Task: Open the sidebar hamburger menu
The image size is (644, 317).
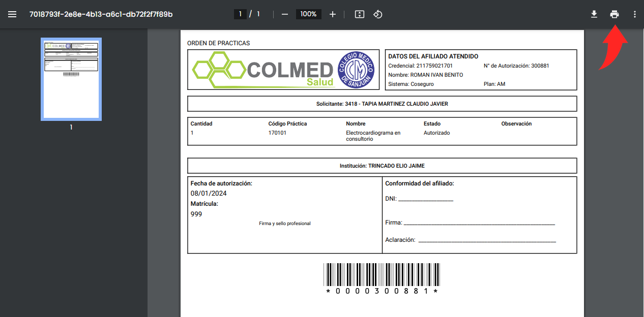Action: [13, 14]
